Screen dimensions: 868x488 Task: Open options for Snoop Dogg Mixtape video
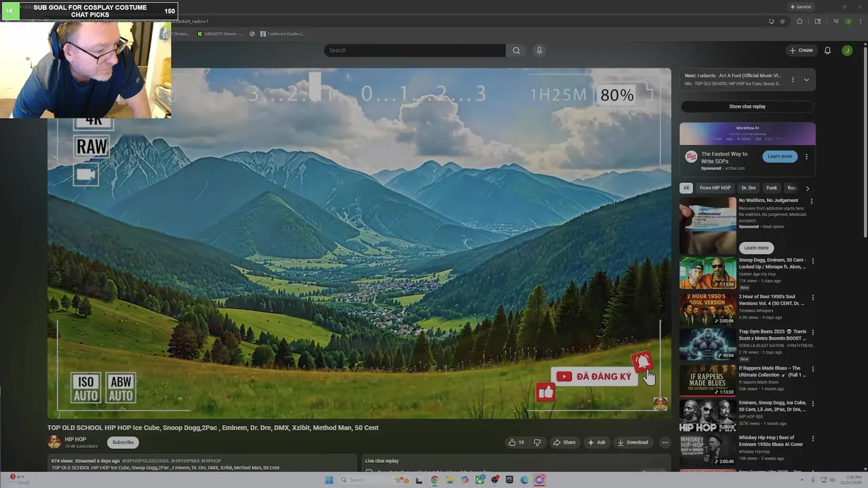(812, 260)
